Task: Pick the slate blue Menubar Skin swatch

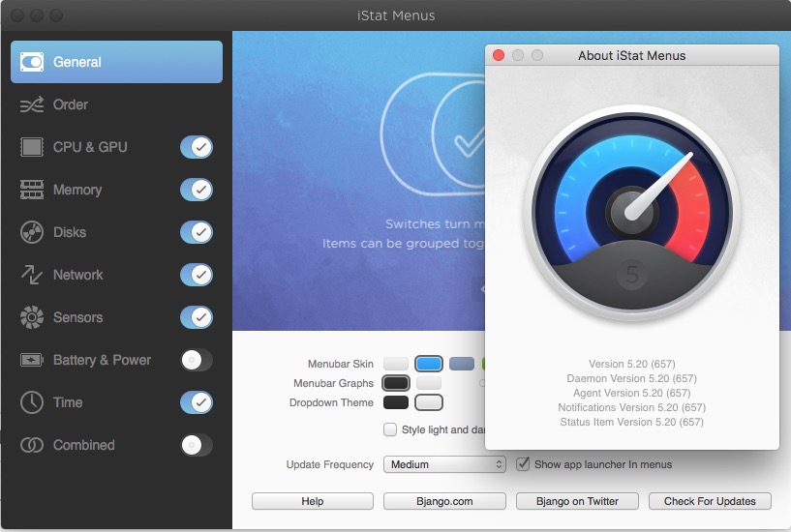Action: (x=462, y=364)
